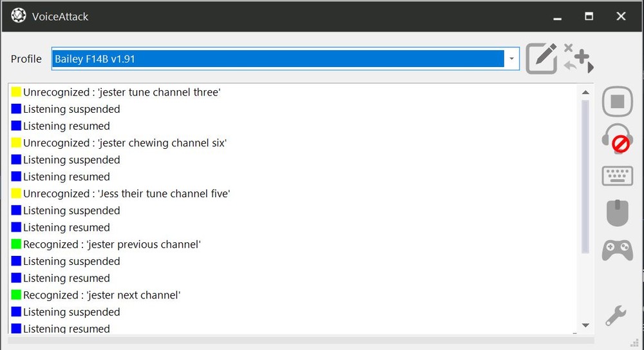
Task: Click the Edit Profile pencil icon
Action: (x=542, y=59)
